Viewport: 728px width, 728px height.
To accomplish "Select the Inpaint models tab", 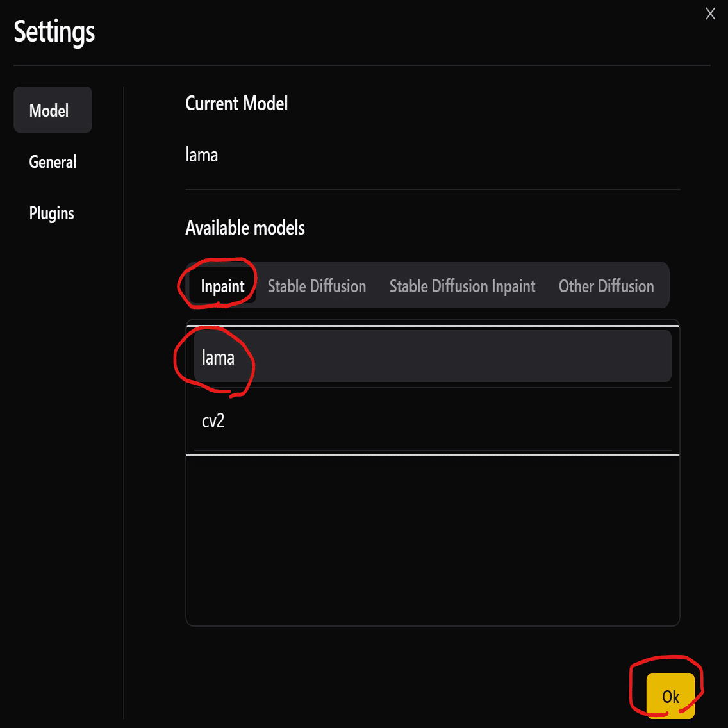I will (x=222, y=286).
